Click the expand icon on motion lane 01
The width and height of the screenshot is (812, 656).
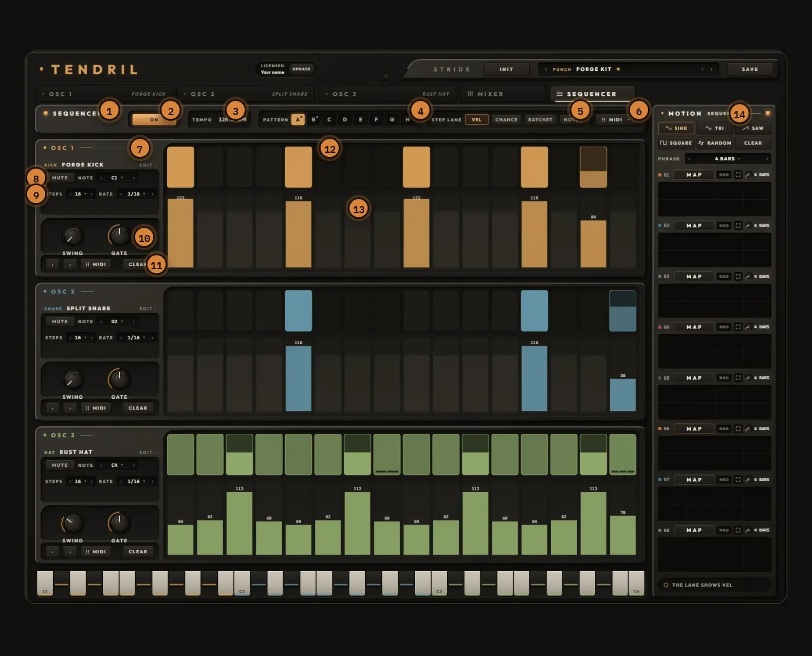738,175
